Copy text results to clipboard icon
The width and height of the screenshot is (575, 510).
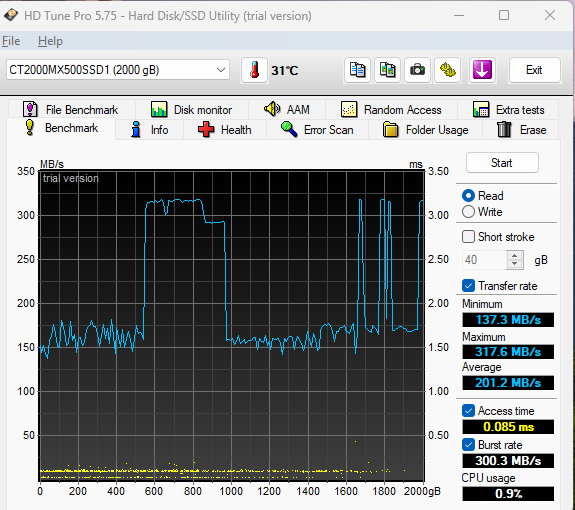click(x=357, y=70)
